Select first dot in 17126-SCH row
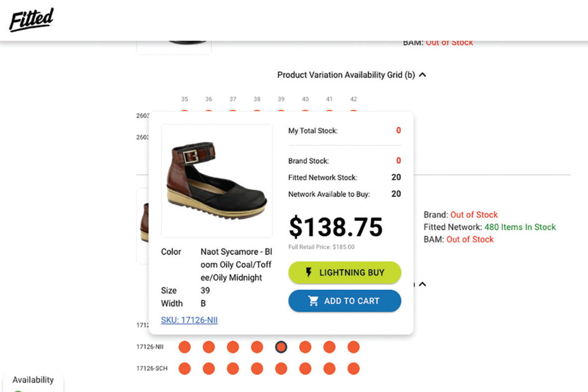This screenshot has width=588, height=392. (x=185, y=368)
